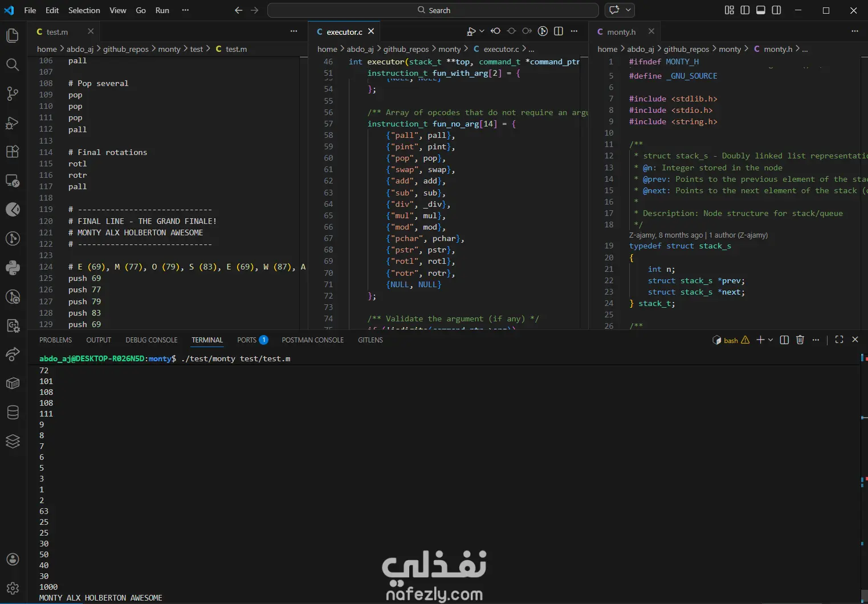Toggle the secondary side bar
The width and height of the screenshot is (868, 604).
[x=776, y=10]
